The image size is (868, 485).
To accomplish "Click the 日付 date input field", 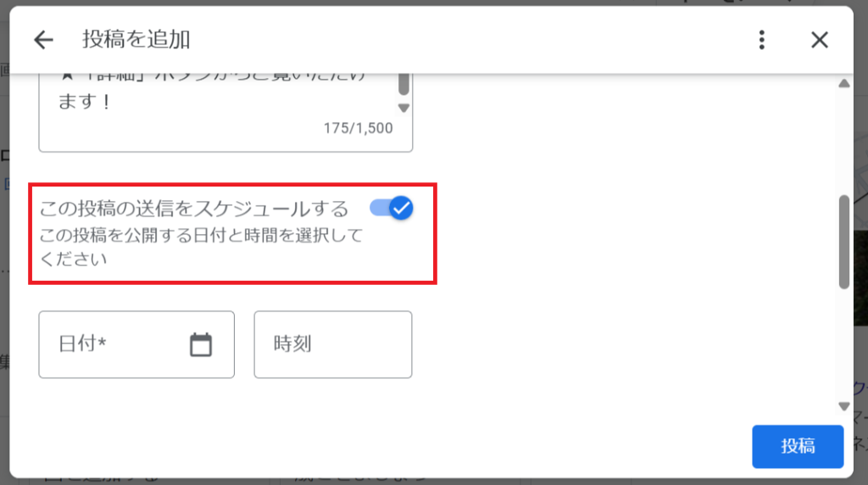I will 136,344.
